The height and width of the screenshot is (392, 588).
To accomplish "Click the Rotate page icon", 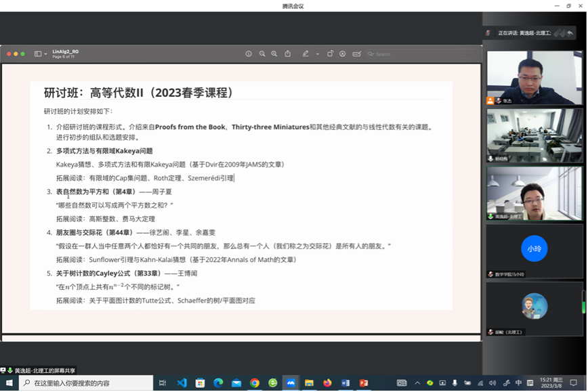I will (330, 54).
